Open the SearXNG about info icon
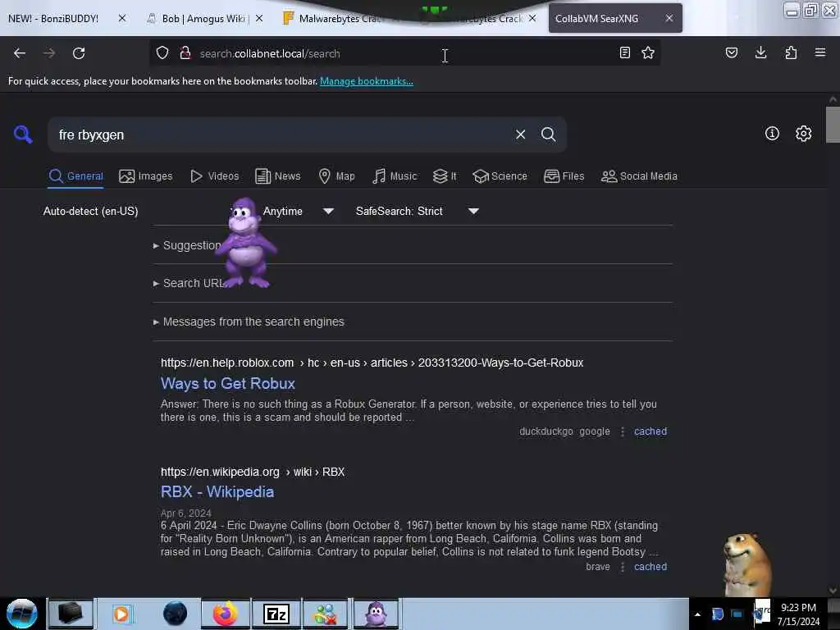This screenshot has width=840, height=630. coord(772,134)
